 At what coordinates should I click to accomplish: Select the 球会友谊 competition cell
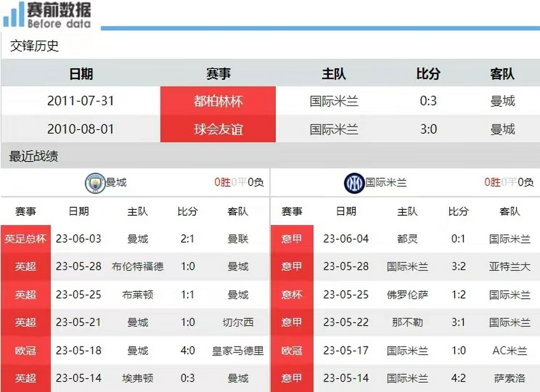click(218, 129)
